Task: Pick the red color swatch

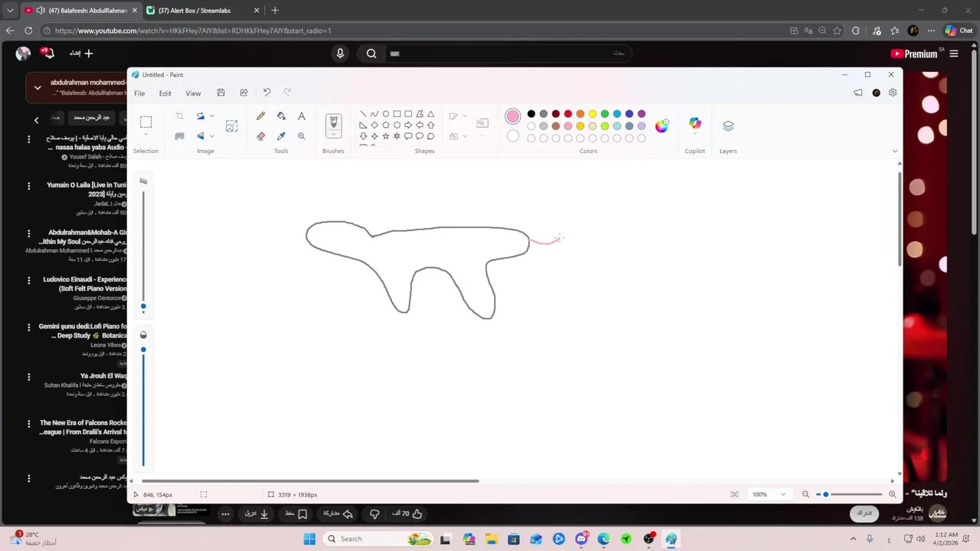Action: pyautogui.click(x=568, y=114)
